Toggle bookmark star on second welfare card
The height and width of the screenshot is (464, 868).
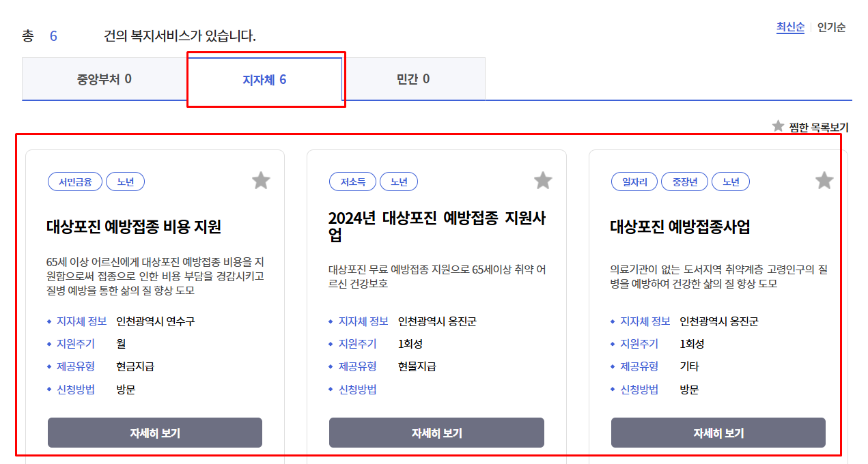(542, 179)
